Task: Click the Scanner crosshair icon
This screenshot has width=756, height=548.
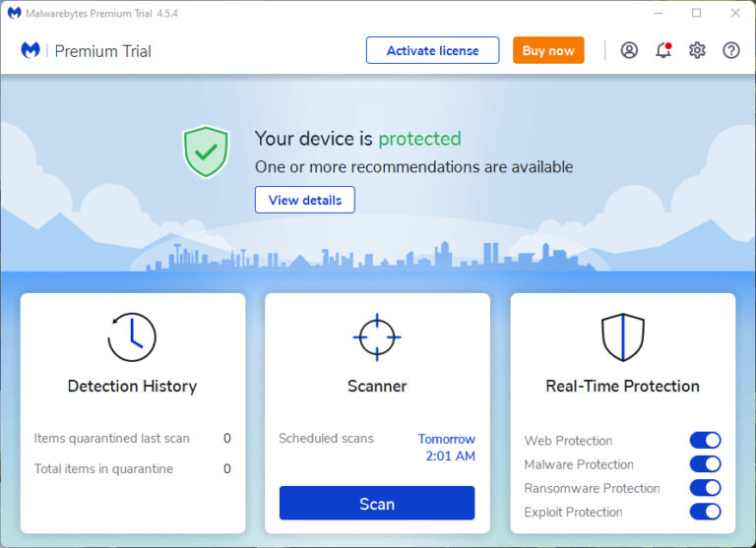Action: (x=377, y=337)
